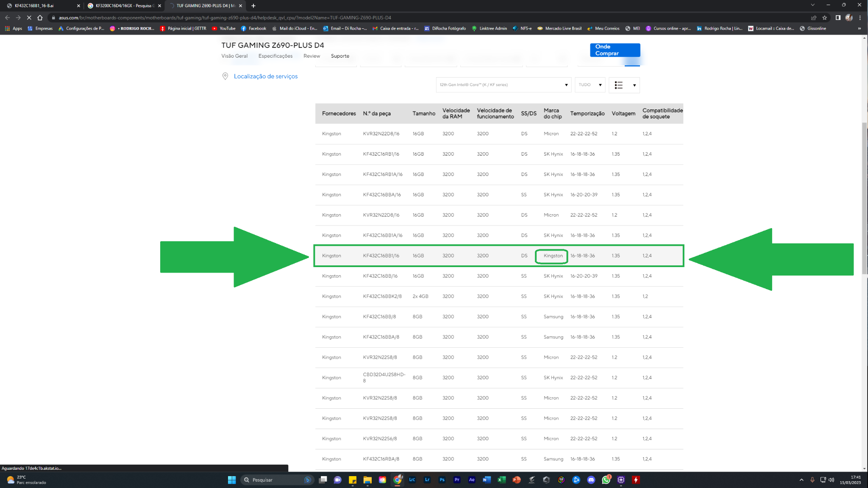Viewport: 868px width, 488px height.
Task: Open the Chrome side panel
Action: 837,18
